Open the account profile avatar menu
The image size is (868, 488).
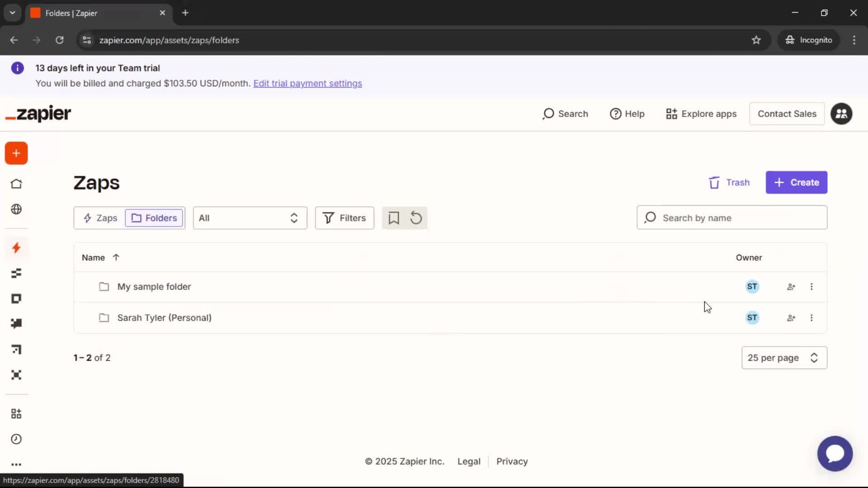[x=841, y=114]
